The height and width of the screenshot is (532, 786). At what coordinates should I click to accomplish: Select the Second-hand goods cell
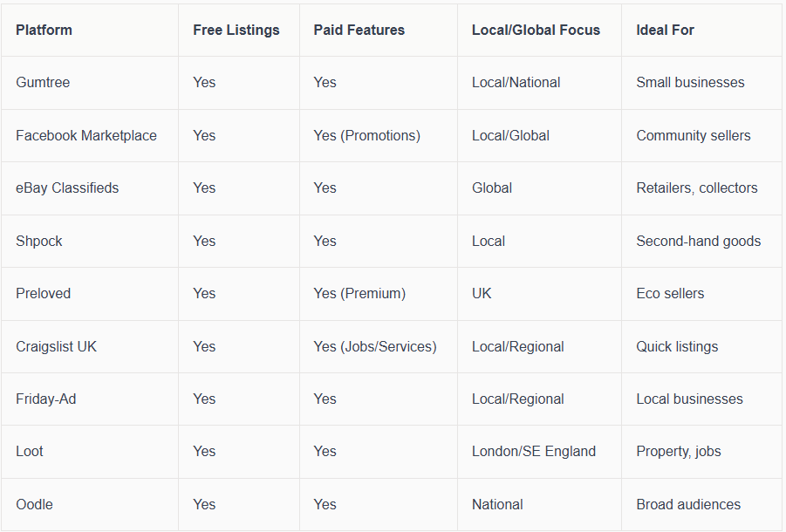(699, 241)
